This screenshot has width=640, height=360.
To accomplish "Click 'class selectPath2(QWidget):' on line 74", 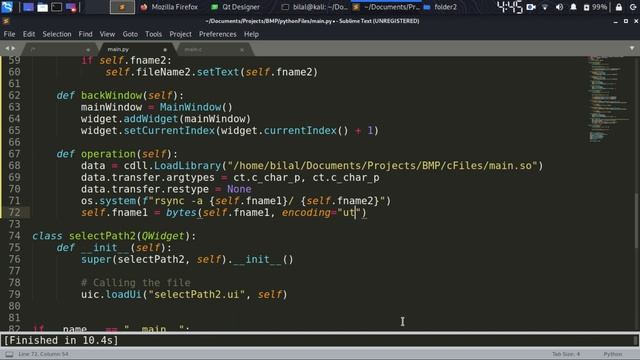I will pyautogui.click(x=114, y=236).
